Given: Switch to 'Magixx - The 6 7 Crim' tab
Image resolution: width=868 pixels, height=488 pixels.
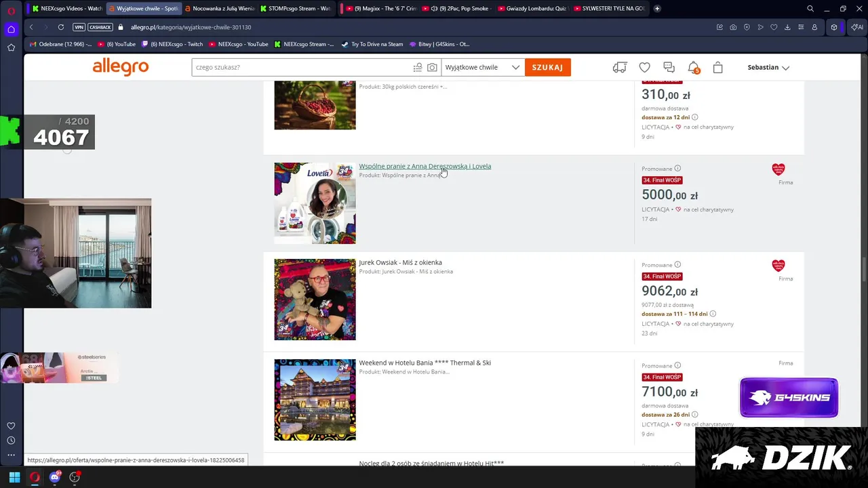Looking at the screenshot, I should pos(380,9).
